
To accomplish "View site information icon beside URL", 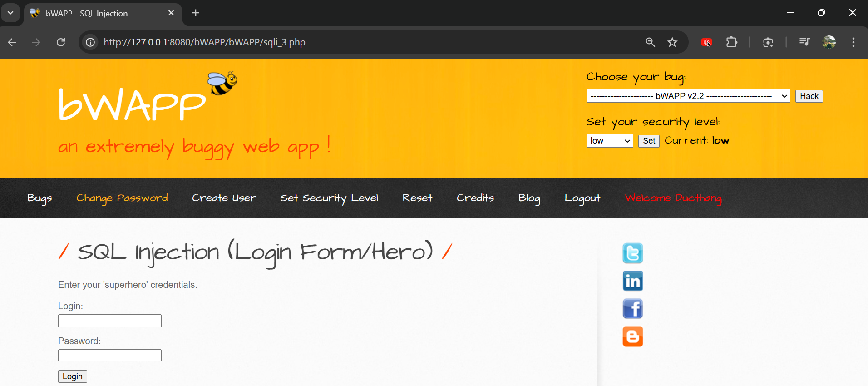I will (x=91, y=42).
